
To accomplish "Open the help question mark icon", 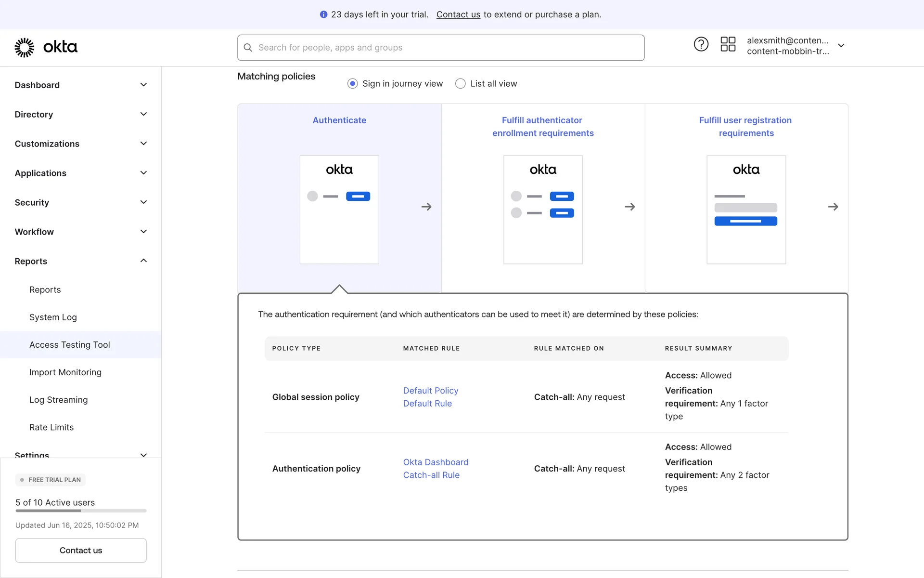I will [x=701, y=44].
